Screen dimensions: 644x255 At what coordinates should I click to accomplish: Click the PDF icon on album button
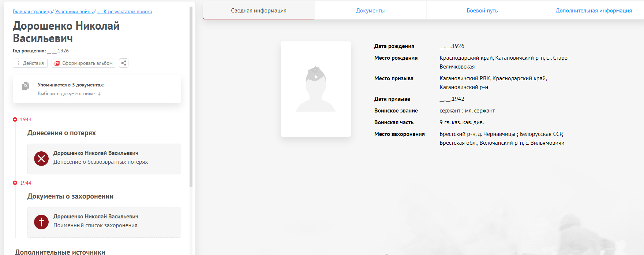point(57,63)
